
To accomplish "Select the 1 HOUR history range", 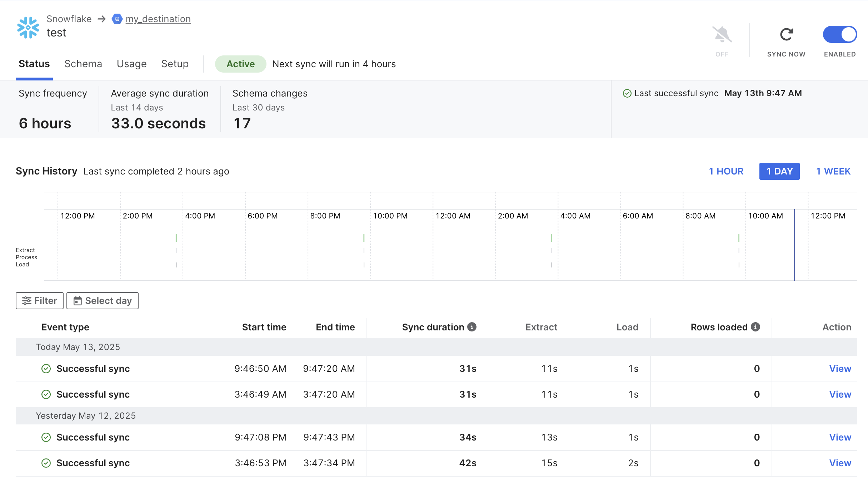I will click(x=726, y=171).
